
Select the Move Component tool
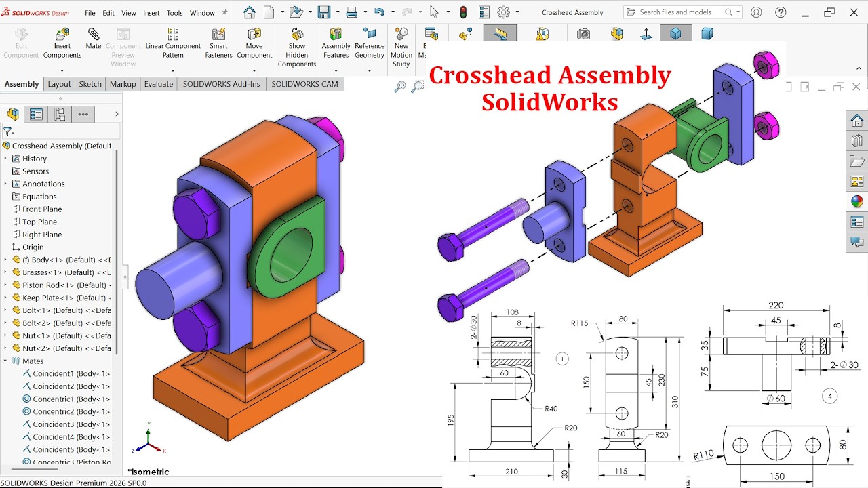254,43
